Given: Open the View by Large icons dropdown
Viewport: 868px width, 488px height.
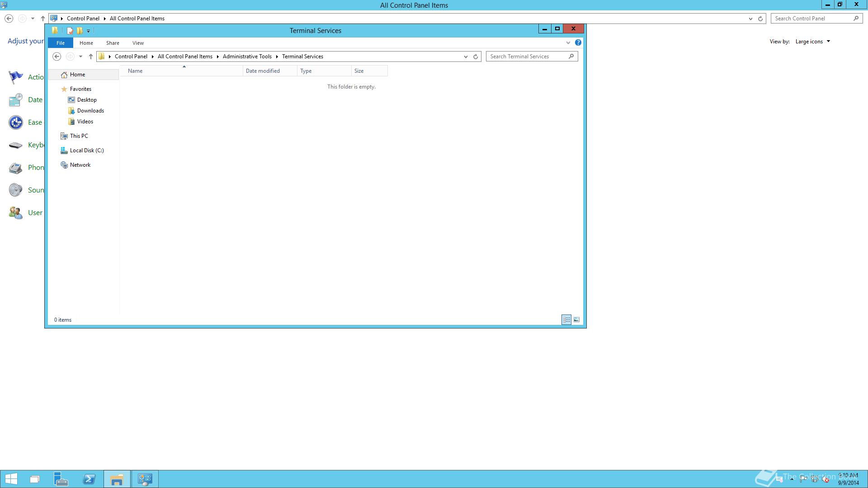Looking at the screenshot, I should click(812, 42).
